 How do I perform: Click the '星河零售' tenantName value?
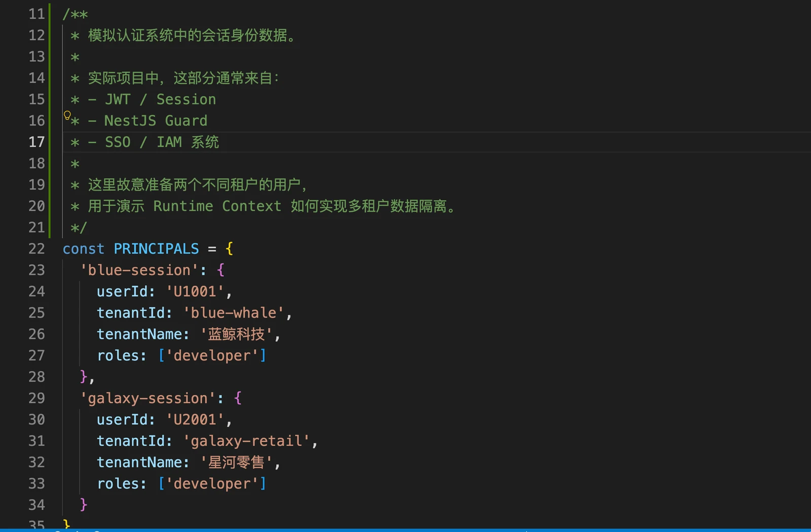pos(237,462)
